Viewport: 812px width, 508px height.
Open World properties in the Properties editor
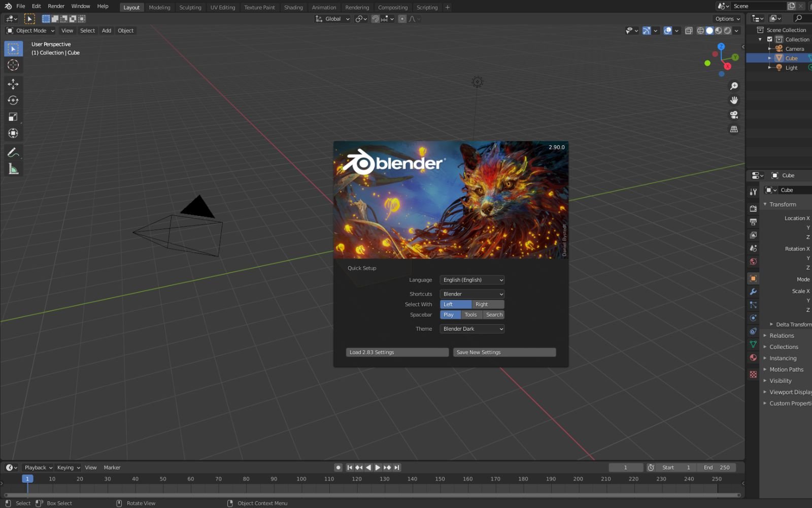point(753,261)
